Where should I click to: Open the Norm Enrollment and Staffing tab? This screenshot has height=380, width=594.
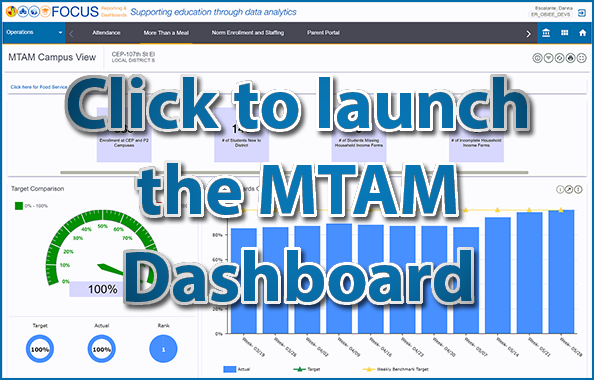coord(248,33)
